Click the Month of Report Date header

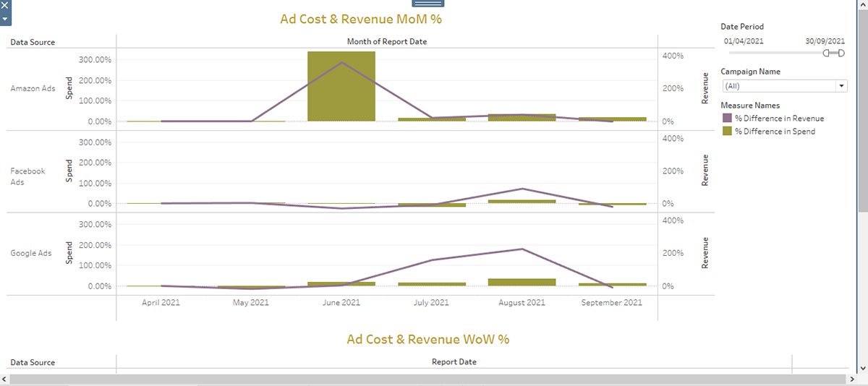(386, 42)
